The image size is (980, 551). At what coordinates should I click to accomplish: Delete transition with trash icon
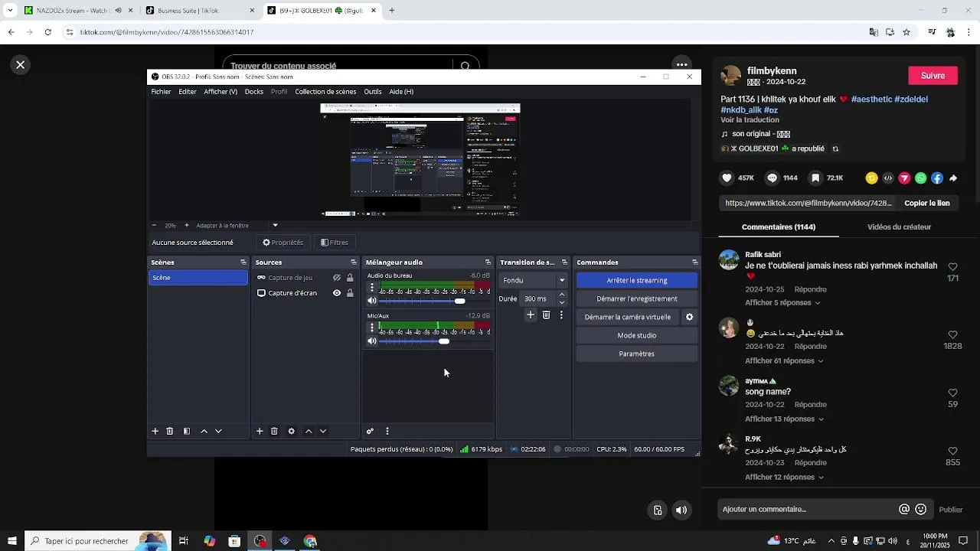coord(546,315)
